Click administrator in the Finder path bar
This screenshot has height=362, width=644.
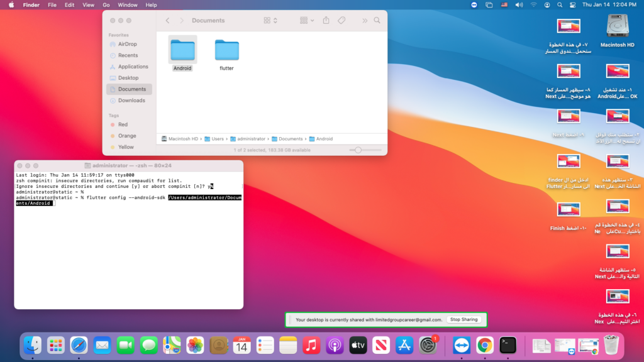coord(248,139)
